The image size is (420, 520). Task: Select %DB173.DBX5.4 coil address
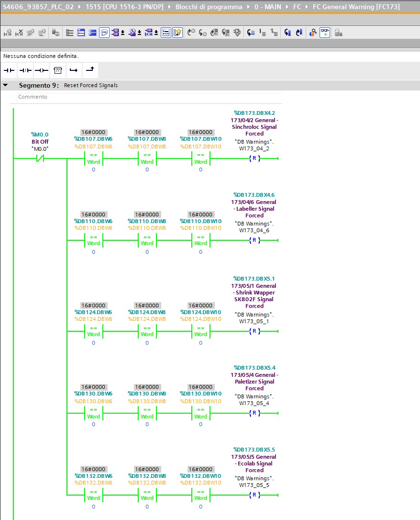pyautogui.click(x=254, y=368)
